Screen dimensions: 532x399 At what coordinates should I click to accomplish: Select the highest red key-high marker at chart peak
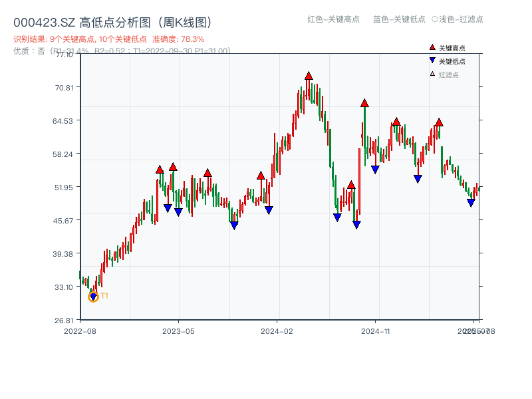[309, 76]
